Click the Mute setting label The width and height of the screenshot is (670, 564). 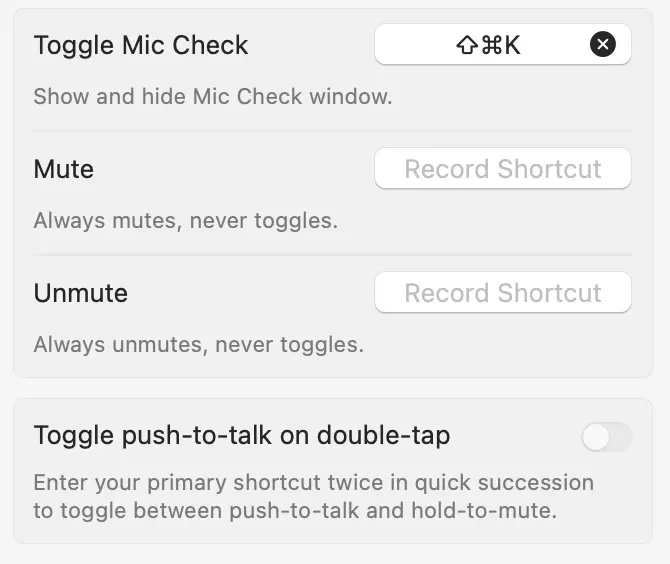[x=64, y=169]
